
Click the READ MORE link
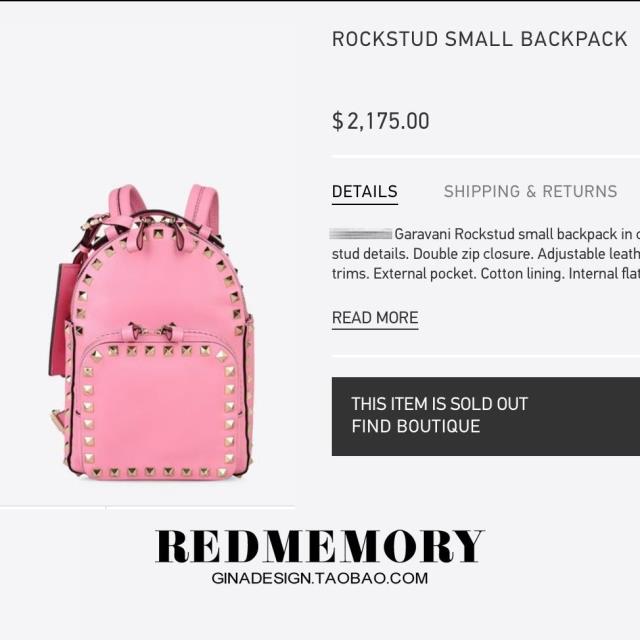(x=375, y=318)
